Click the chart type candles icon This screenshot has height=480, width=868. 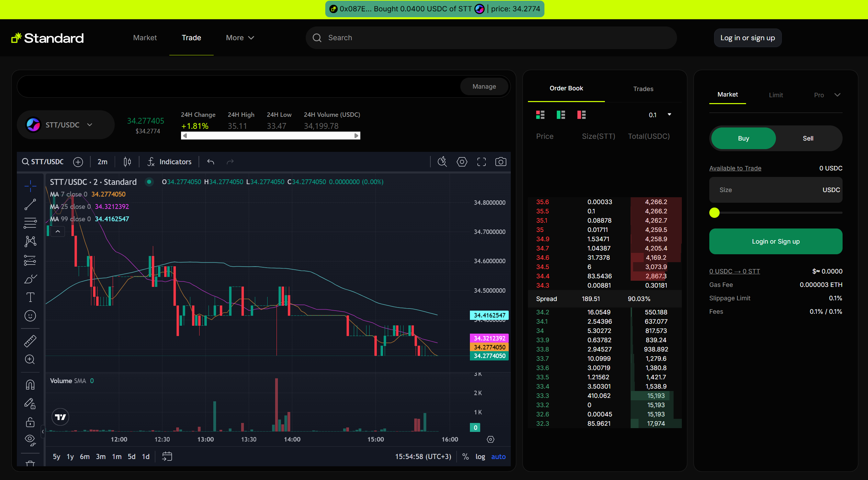pyautogui.click(x=127, y=162)
